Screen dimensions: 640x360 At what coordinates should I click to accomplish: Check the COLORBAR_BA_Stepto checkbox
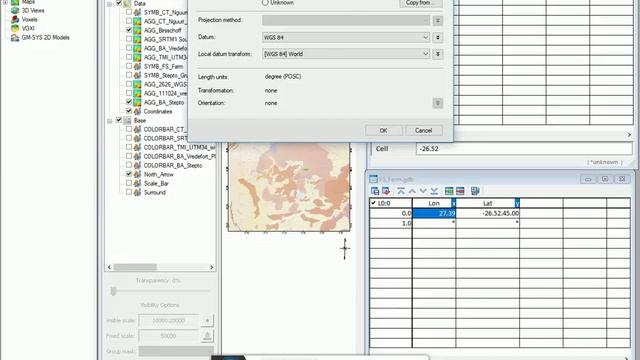(x=129, y=165)
